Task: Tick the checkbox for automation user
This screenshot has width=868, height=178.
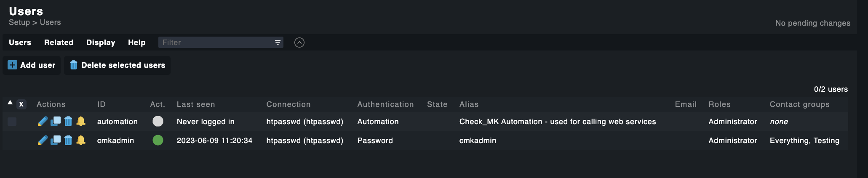Action: coord(12,122)
